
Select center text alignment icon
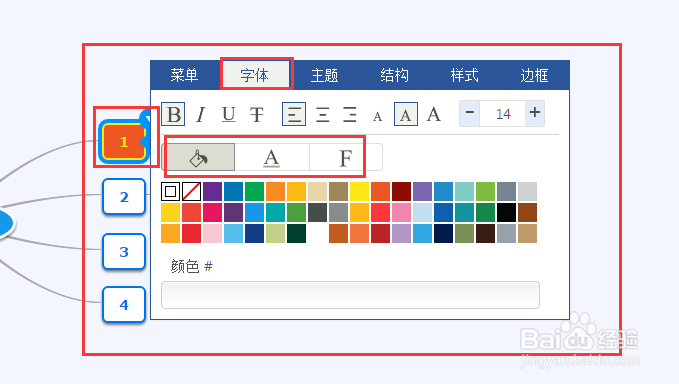pos(322,114)
